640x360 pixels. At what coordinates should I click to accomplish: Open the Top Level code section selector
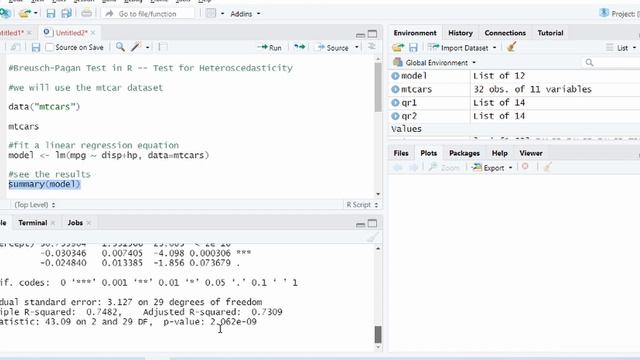(35, 204)
